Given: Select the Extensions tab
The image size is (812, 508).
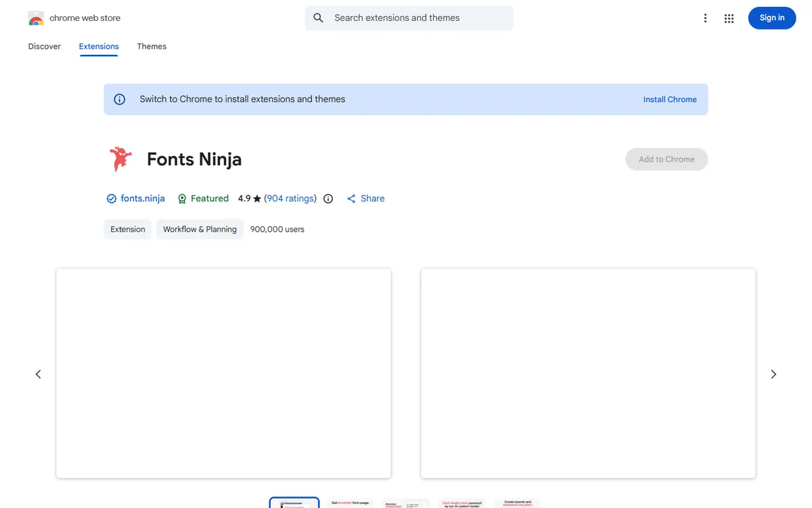Looking at the screenshot, I should 99,47.
